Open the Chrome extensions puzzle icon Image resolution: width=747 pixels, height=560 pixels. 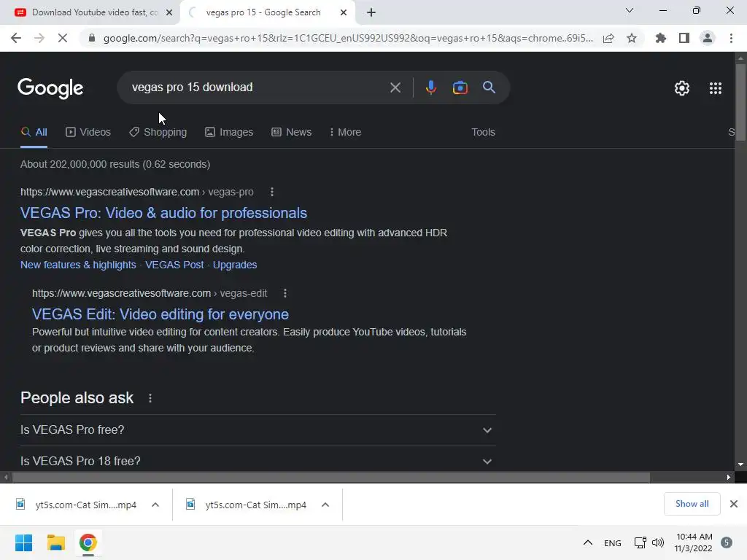pos(661,38)
